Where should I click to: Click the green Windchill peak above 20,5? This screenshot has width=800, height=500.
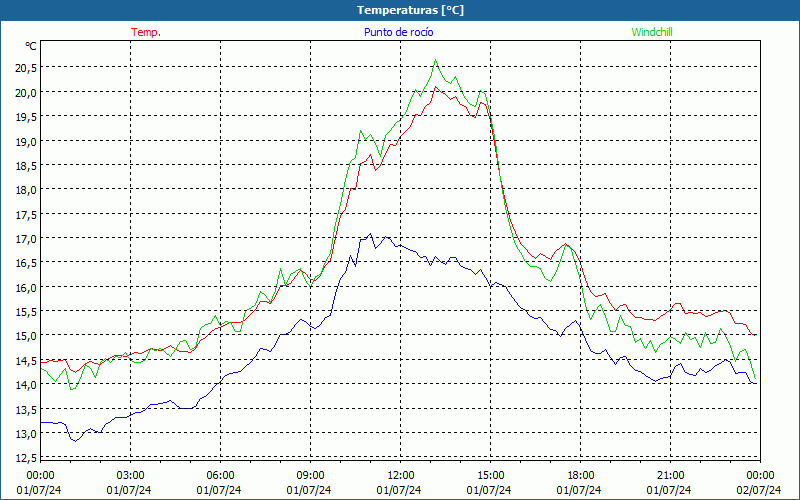435,60
